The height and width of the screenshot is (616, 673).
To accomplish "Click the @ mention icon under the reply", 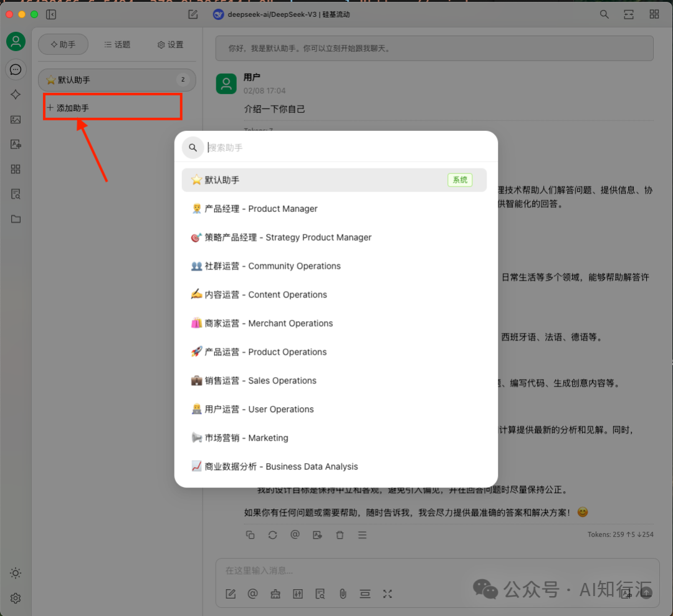I will (x=295, y=534).
